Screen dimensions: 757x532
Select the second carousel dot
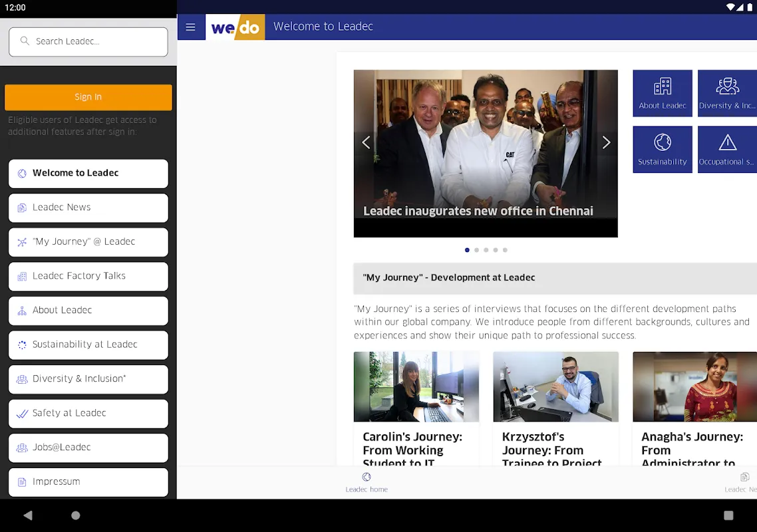pyautogui.click(x=476, y=250)
